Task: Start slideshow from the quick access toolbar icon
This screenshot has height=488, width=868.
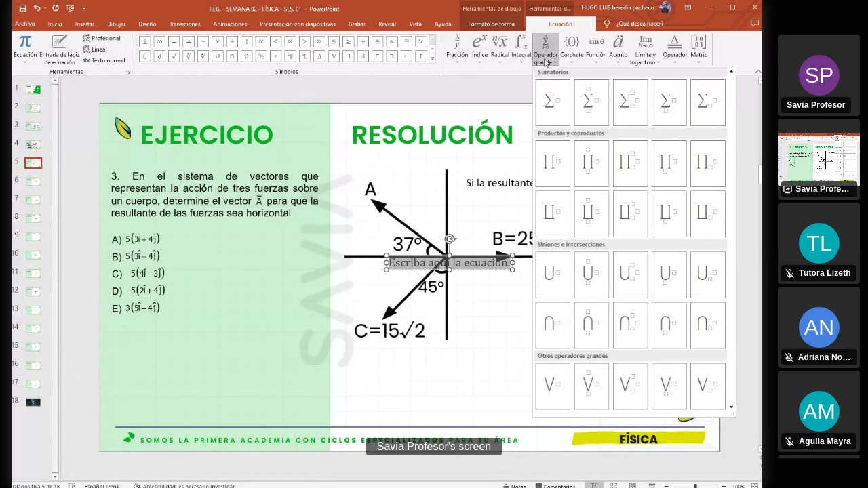Action: (x=70, y=8)
